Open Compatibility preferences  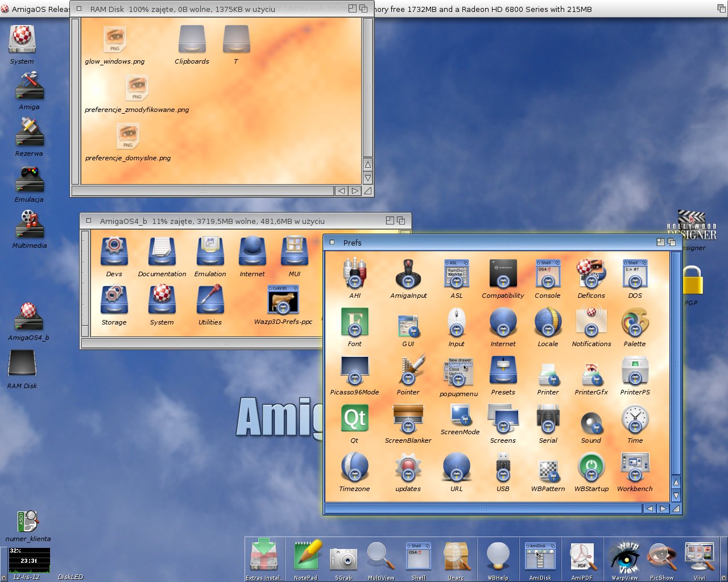tap(503, 274)
